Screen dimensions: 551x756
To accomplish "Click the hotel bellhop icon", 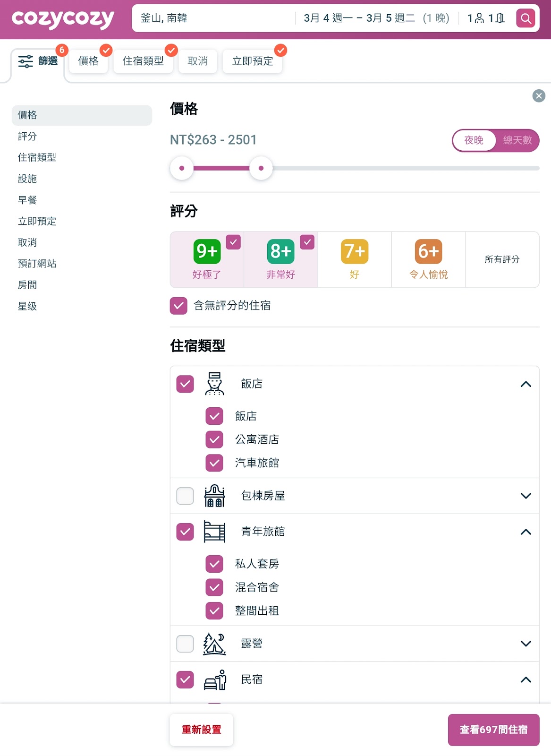I will click(x=214, y=384).
